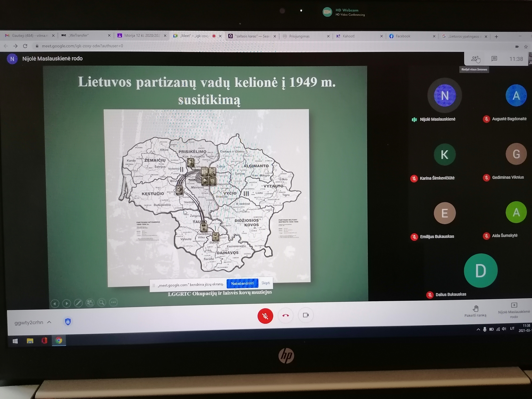Click the slide zoom magnifier
532x399 pixels.
pyautogui.click(x=102, y=303)
